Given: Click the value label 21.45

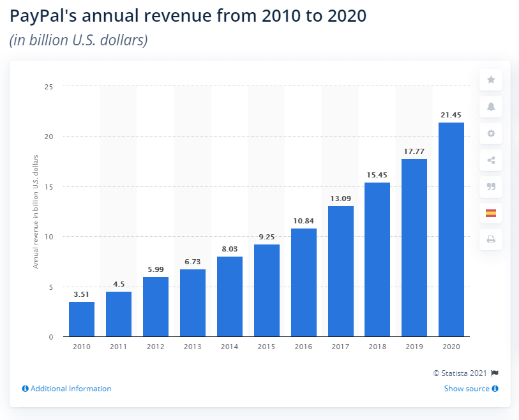Looking at the screenshot, I should click(x=451, y=115).
